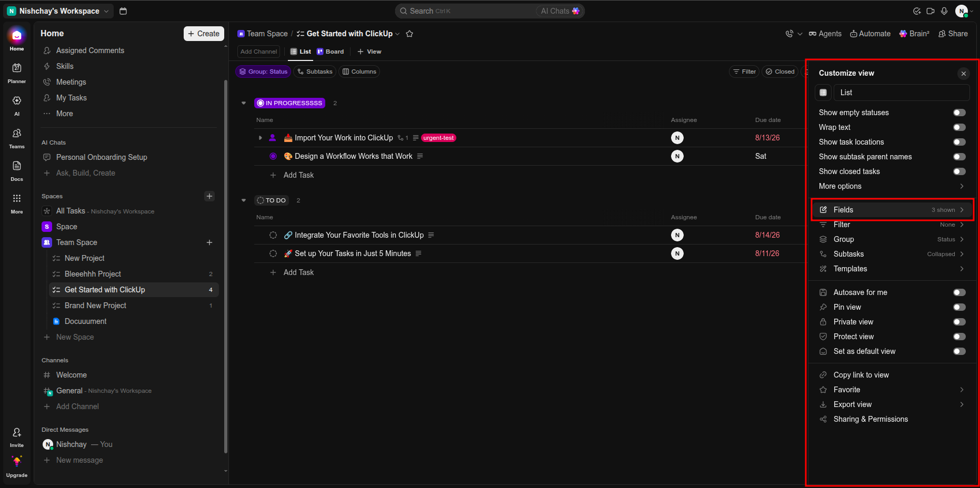Click the urgent-test red tag
The width and height of the screenshot is (980, 488).
pyautogui.click(x=438, y=138)
